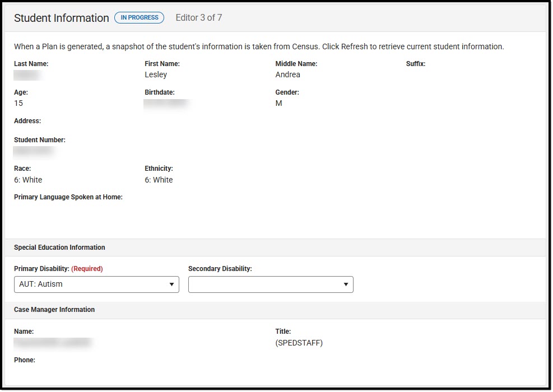
Task: Click the Primary Disability dropdown arrow
Action: (172, 284)
